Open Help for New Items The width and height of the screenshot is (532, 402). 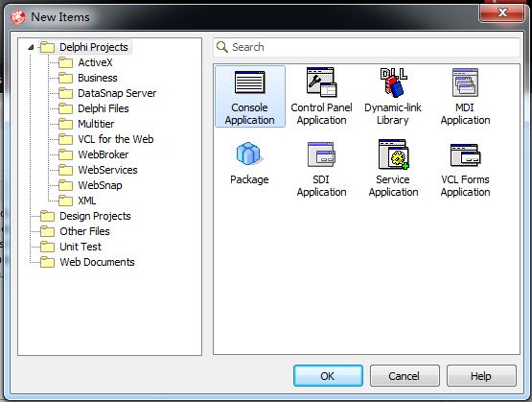coord(481,376)
